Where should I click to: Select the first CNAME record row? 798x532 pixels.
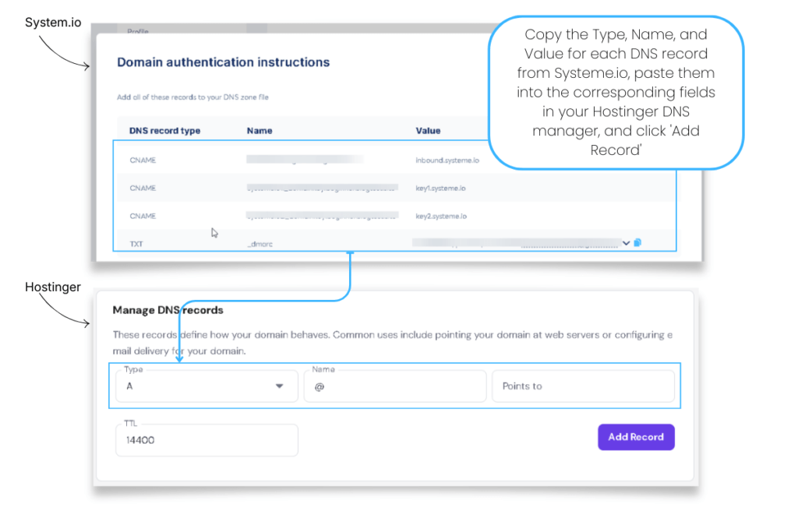click(x=312, y=160)
